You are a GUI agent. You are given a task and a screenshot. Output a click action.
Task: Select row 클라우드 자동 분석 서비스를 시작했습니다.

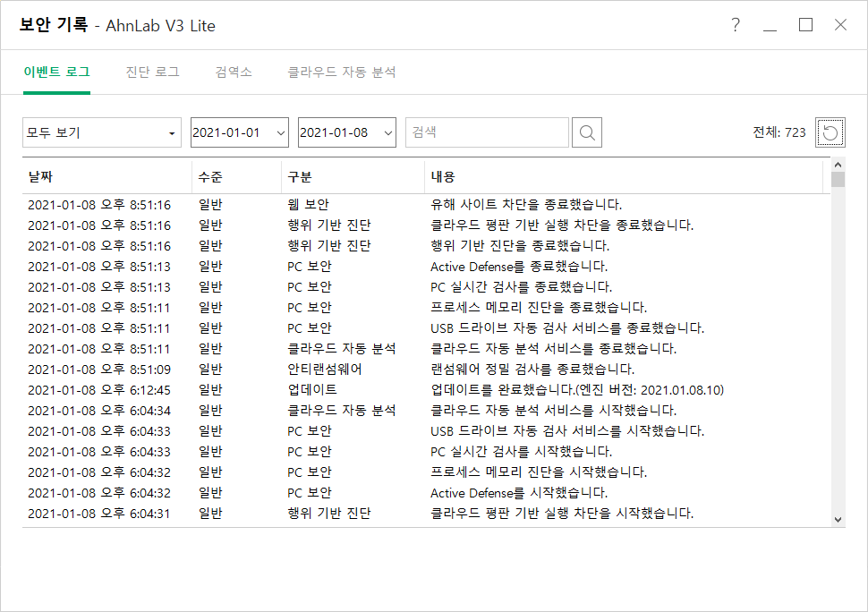pos(426,411)
